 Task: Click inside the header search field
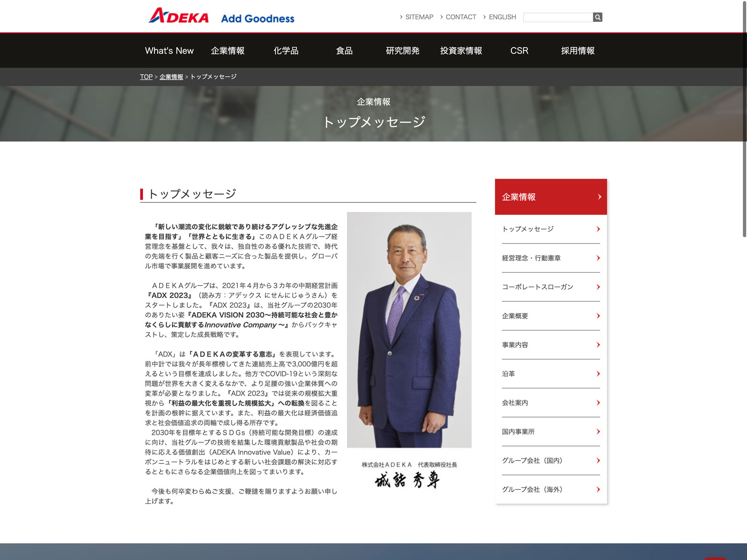557,17
